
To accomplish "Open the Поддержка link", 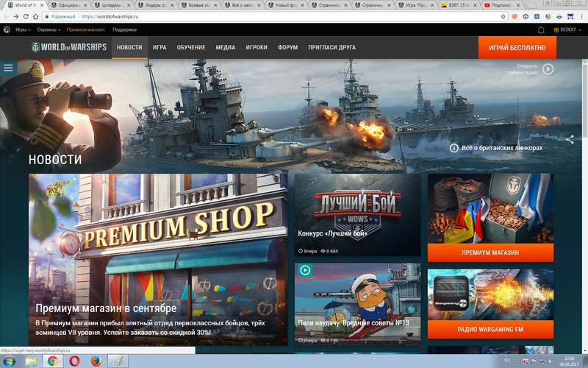I will click(x=124, y=29).
